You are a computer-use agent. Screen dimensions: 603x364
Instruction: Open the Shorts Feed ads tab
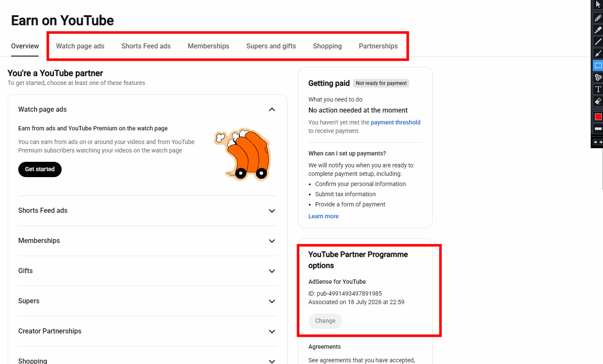point(146,46)
